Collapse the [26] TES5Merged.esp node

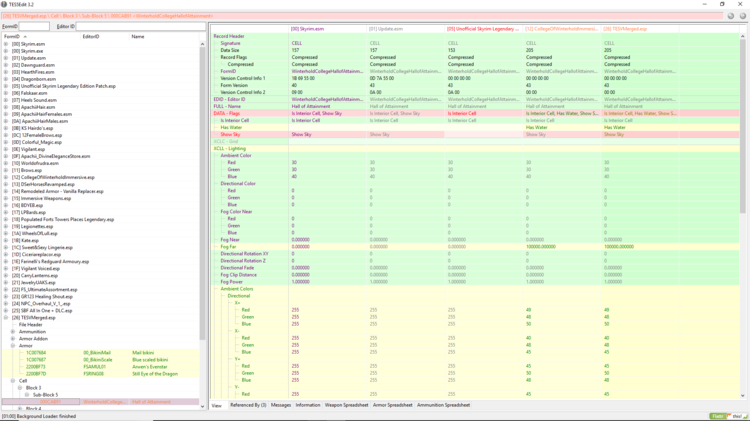(x=6, y=318)
